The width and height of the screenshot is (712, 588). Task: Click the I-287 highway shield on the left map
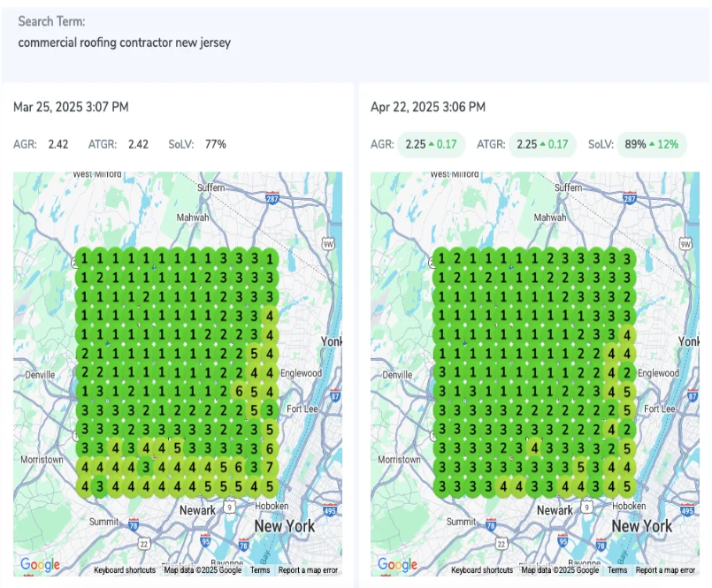272,201
